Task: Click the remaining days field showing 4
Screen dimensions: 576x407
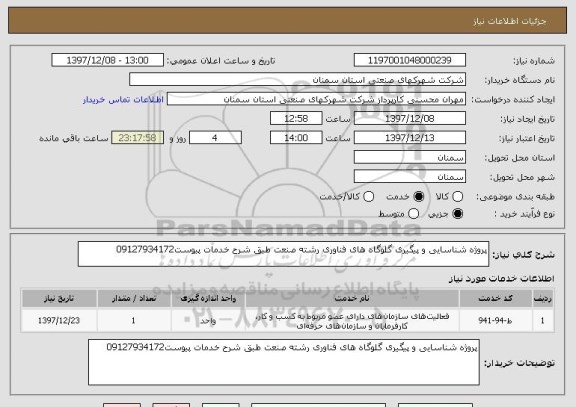Action: click(x=215, y=138)
